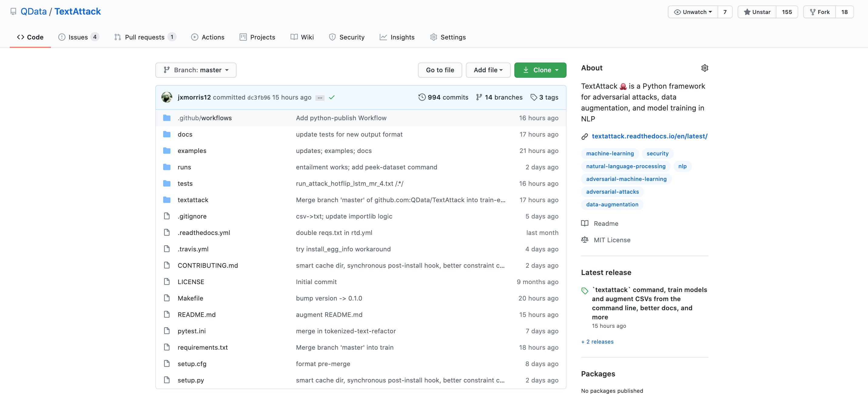Open the repository Settings tab

(x=448, y=37)
